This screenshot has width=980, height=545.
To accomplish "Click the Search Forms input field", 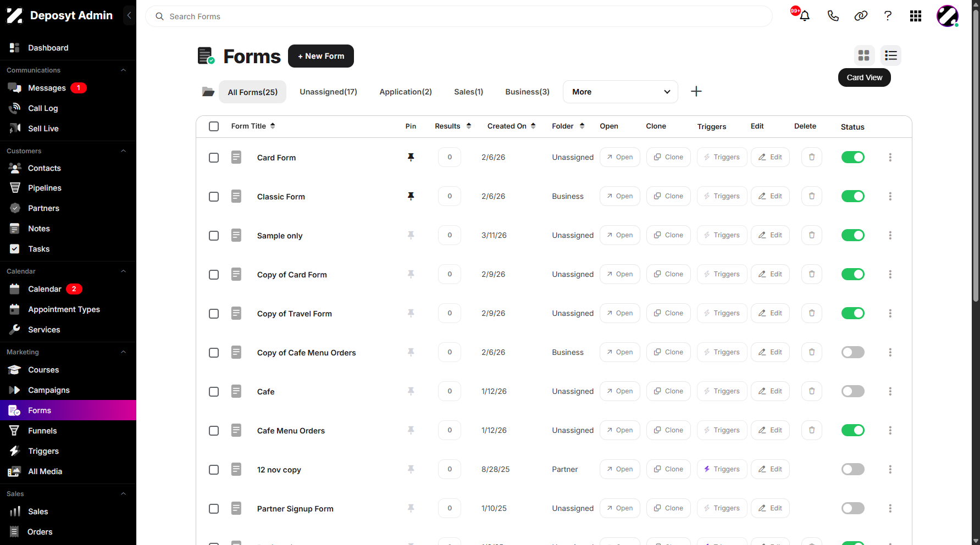I will [x=459, y=16].
